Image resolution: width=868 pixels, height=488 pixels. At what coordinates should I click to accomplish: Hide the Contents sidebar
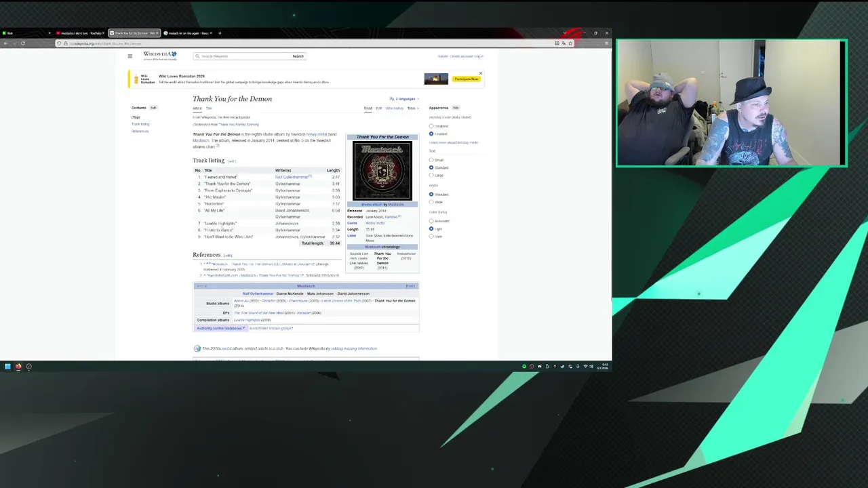click(x=153, y=108)
